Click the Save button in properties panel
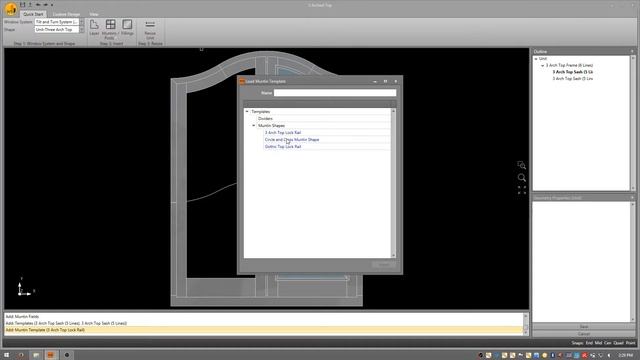Screen dimensions: 640x360 click(x=584, y=327)
